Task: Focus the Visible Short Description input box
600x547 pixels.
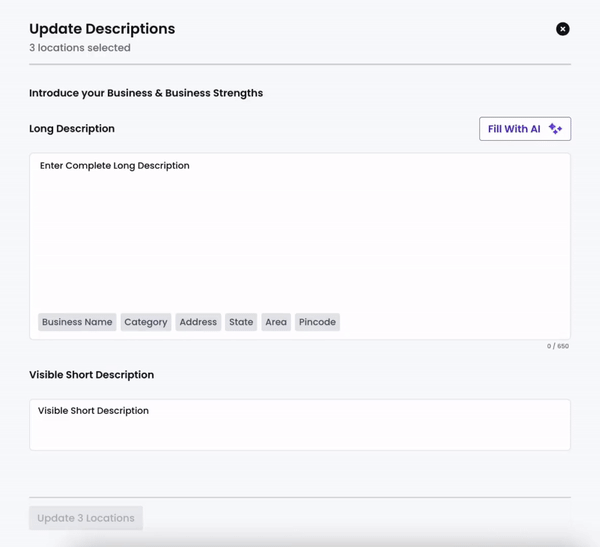Action: pos(300,425)
